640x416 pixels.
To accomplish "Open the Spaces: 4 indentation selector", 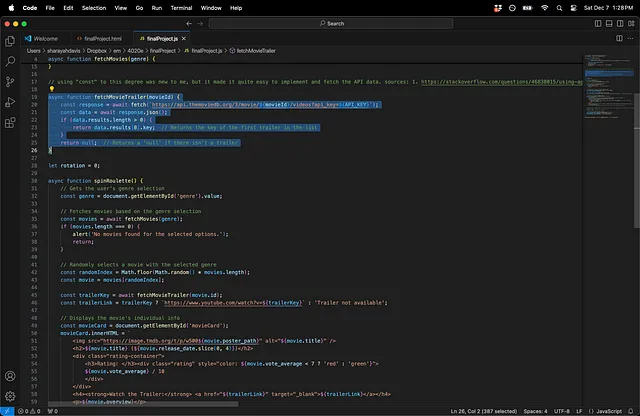I will (536, 410).
